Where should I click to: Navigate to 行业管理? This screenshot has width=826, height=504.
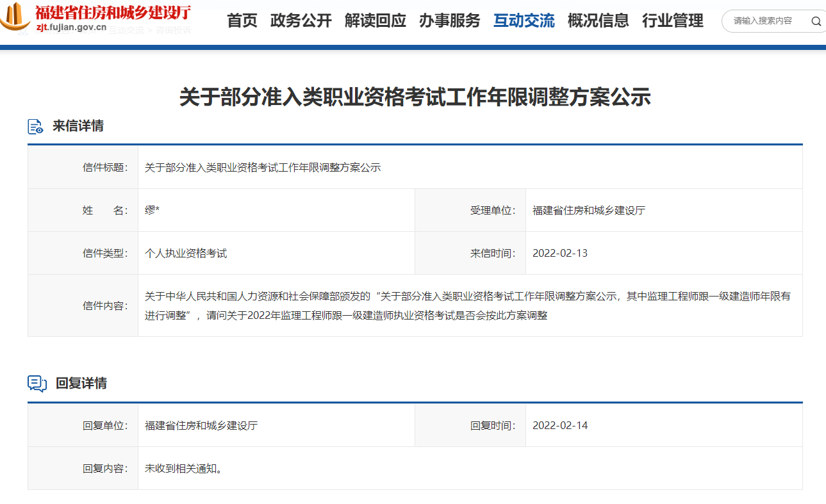(673, 21)
